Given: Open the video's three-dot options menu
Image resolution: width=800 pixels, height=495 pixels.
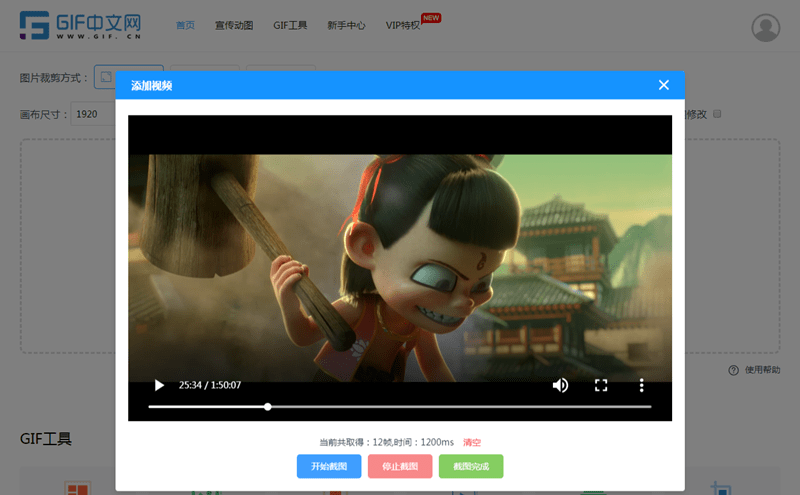Looking at the screenshot, I should point(642,385).
